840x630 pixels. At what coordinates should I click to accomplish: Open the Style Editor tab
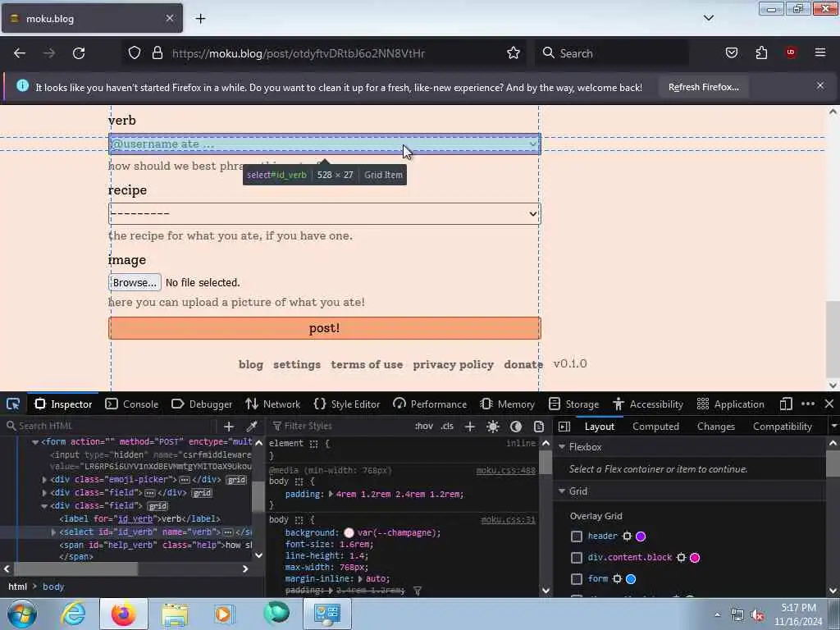click(x=347, y=404)
